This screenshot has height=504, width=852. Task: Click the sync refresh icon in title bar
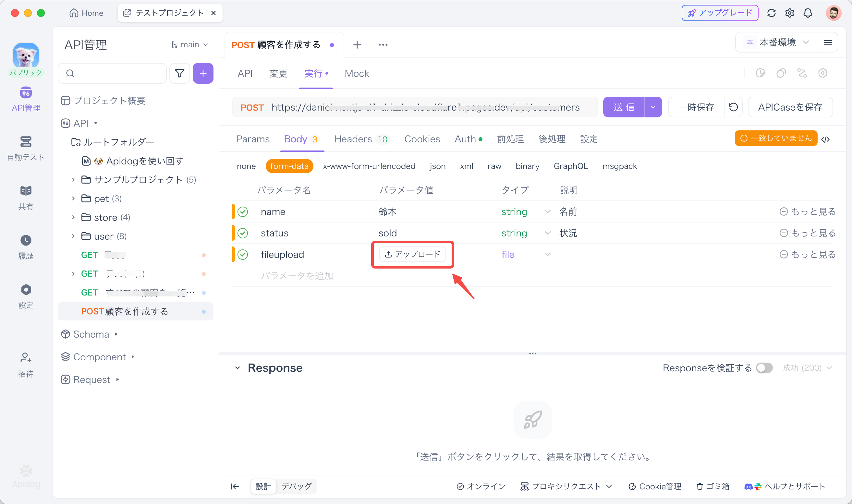tap(771, 13)
